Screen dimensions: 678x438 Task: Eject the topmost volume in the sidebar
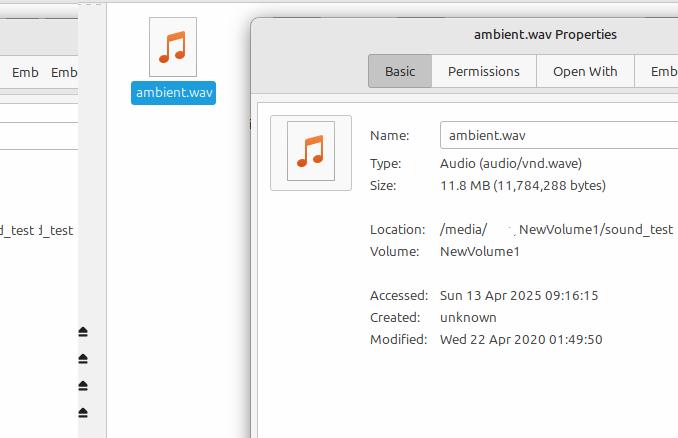click(x=83, y=332)
